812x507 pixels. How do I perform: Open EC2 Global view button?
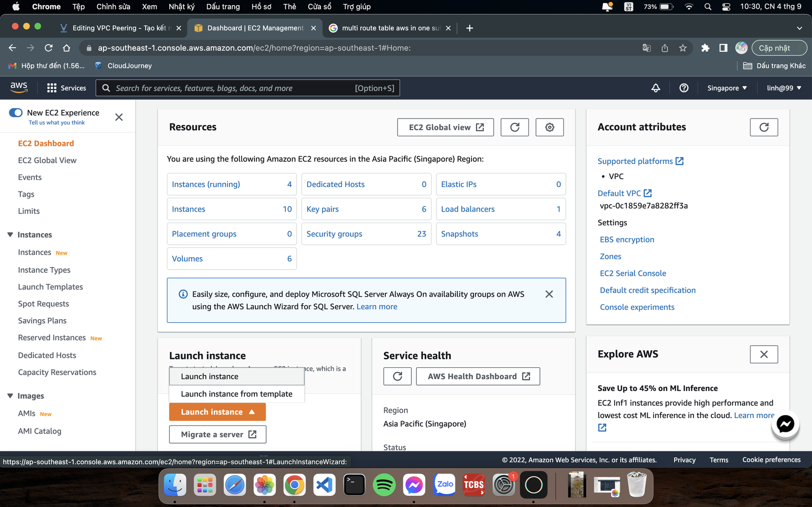coord(445,127)
